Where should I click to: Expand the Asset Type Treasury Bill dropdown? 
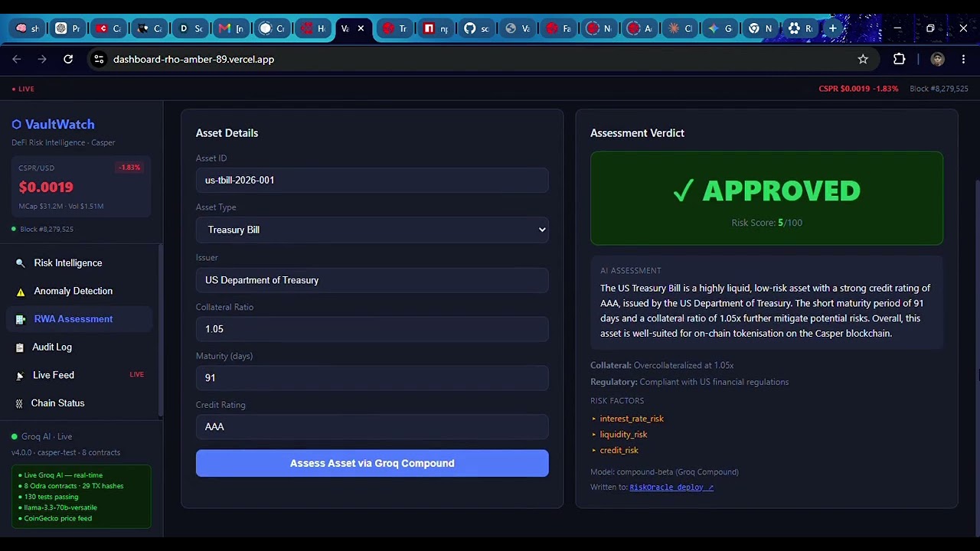click(372, 230)
